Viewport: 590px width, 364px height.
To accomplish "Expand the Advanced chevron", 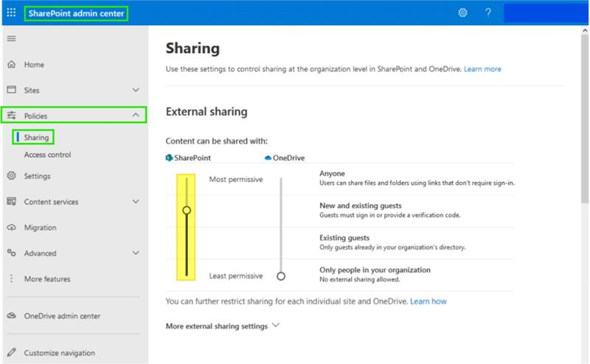I will point(136,253).
